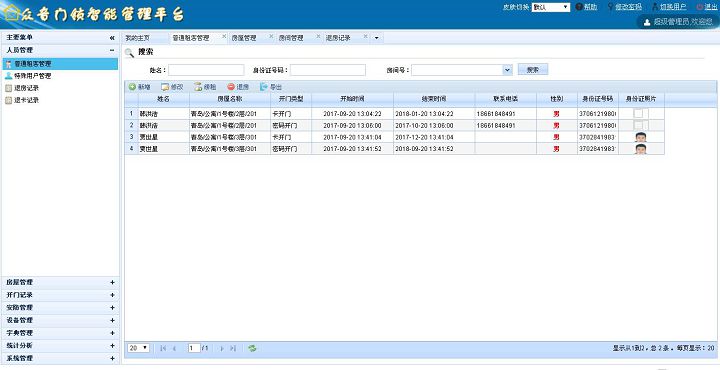The width and height of the screenshot is (720, 370).
Task: Go to last page in pager
Action: [x=233, y=348]
